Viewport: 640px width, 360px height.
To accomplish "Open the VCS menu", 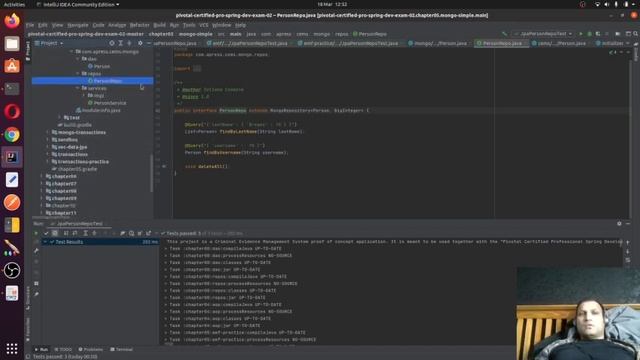I will [x=204, y=25].
